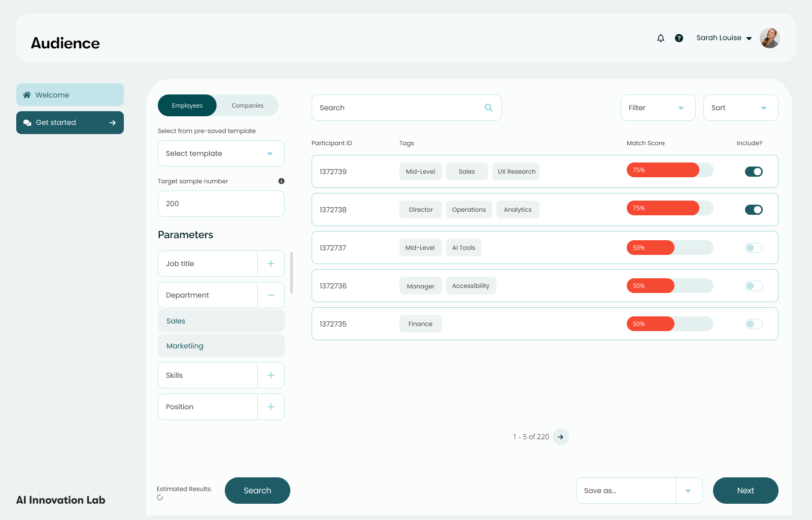Disable inclusion toggle for participant 1372739
The width and height of the screenshot is (812, 520).
754,171
